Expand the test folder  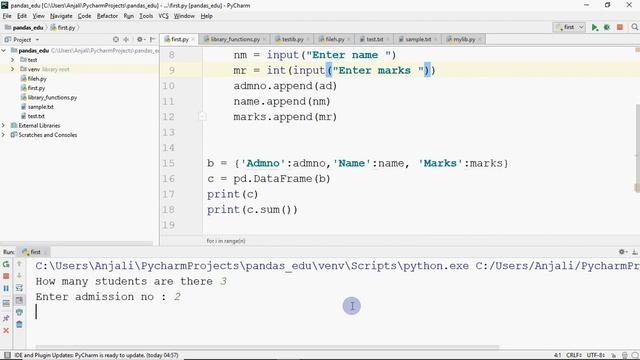click(x=13, y=60)
